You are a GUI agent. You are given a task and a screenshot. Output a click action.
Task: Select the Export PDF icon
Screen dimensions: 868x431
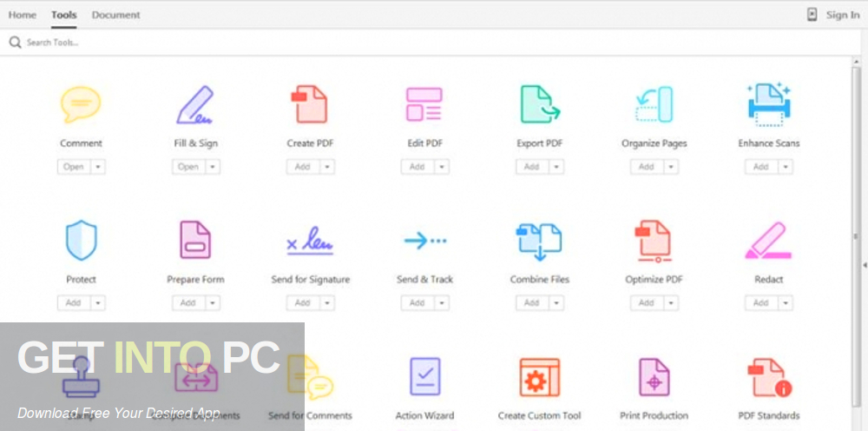point(540,104)
